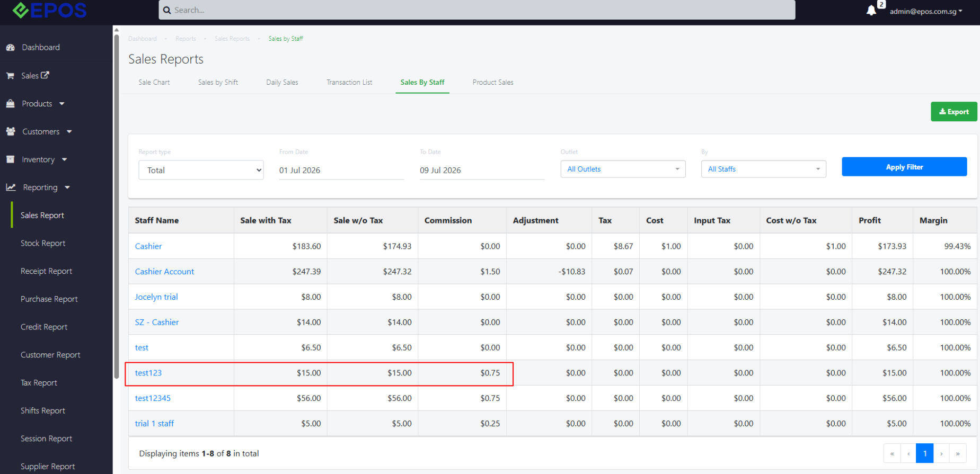Open the test staff link
Viewport: 980px width, 474px height.
click(142, 347)
